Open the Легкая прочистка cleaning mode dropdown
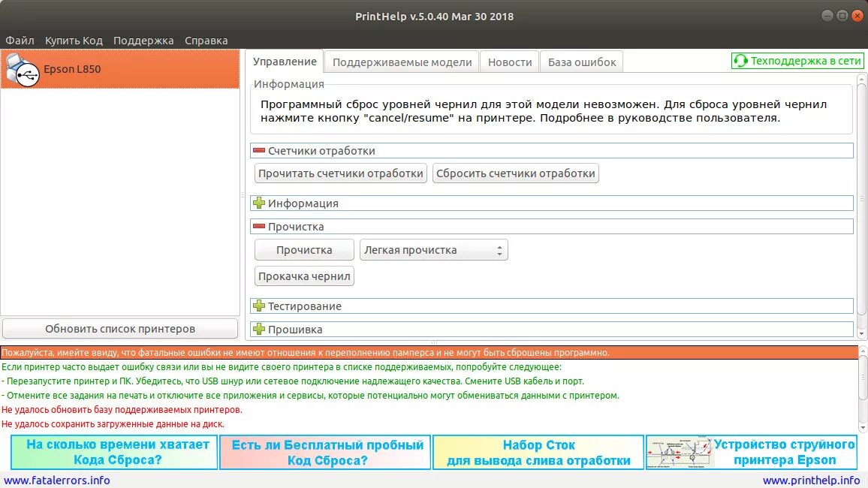The height and width of the screenshot is (488, 868). click(433, 250)
